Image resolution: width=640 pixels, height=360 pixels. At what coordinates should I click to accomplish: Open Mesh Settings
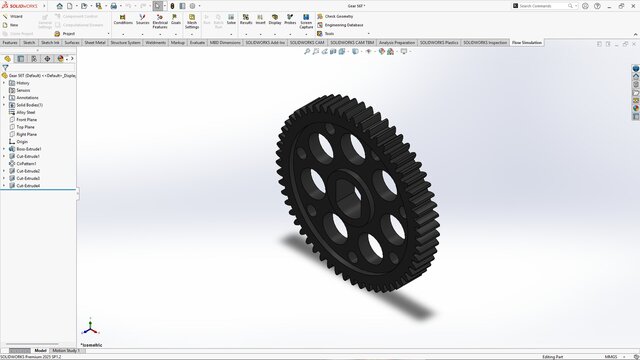(191, 21)
